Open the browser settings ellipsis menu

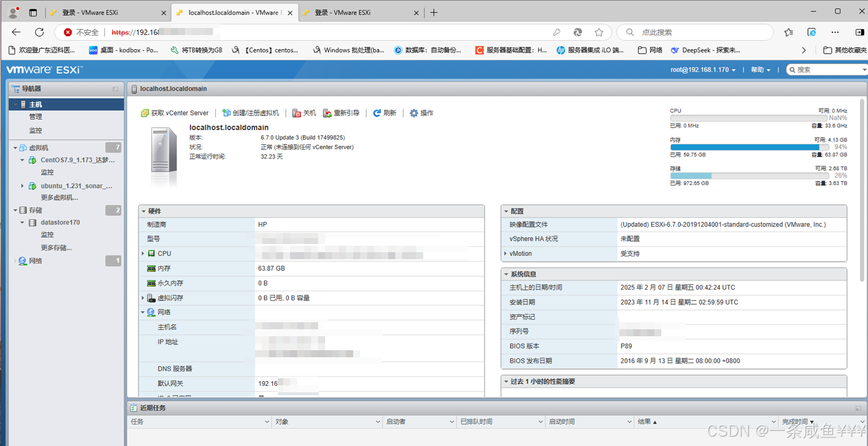[x=835, y=32]
